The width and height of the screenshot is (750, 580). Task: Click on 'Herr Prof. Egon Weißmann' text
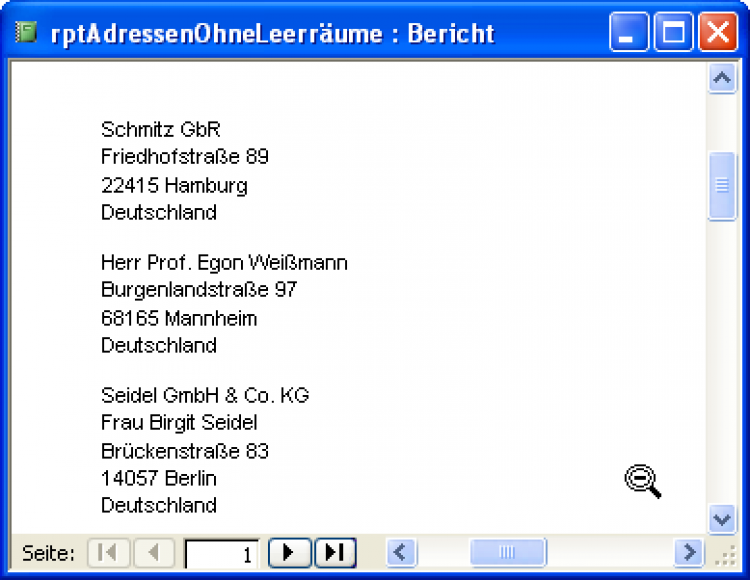[x=224, y=263]
